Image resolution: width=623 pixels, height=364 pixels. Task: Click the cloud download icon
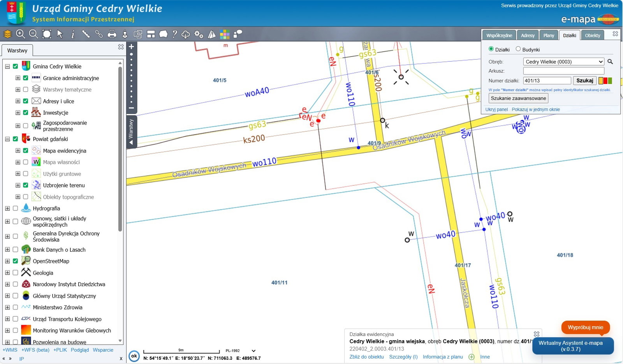(186, 34)
